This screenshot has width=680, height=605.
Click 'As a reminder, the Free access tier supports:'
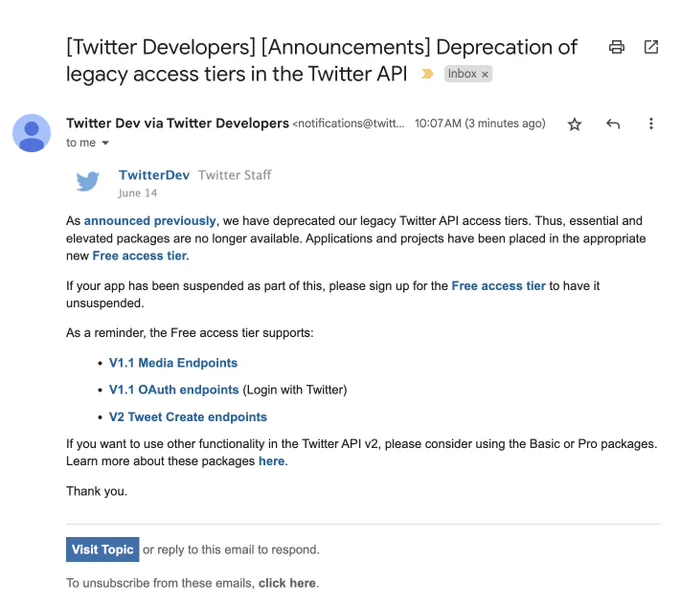point(190,333)
